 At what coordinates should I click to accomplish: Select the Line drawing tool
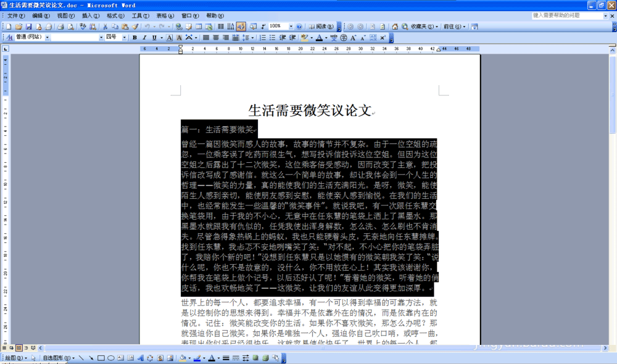(81, 358)
